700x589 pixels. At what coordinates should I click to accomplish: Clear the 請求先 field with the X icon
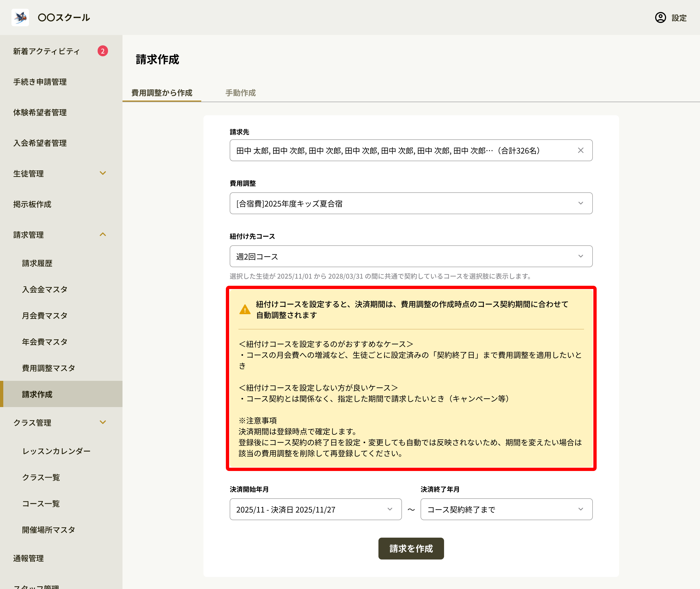pyautogui.click(x=581, y=150)
